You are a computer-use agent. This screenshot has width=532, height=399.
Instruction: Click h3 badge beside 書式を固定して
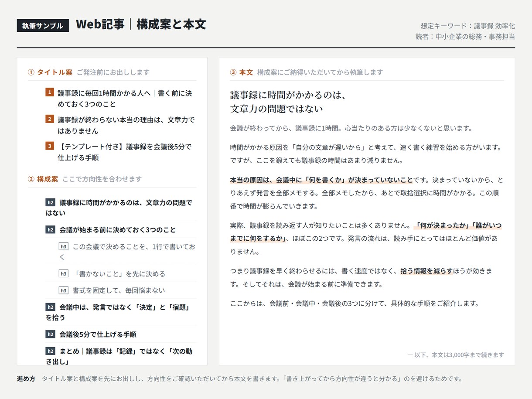64,290
